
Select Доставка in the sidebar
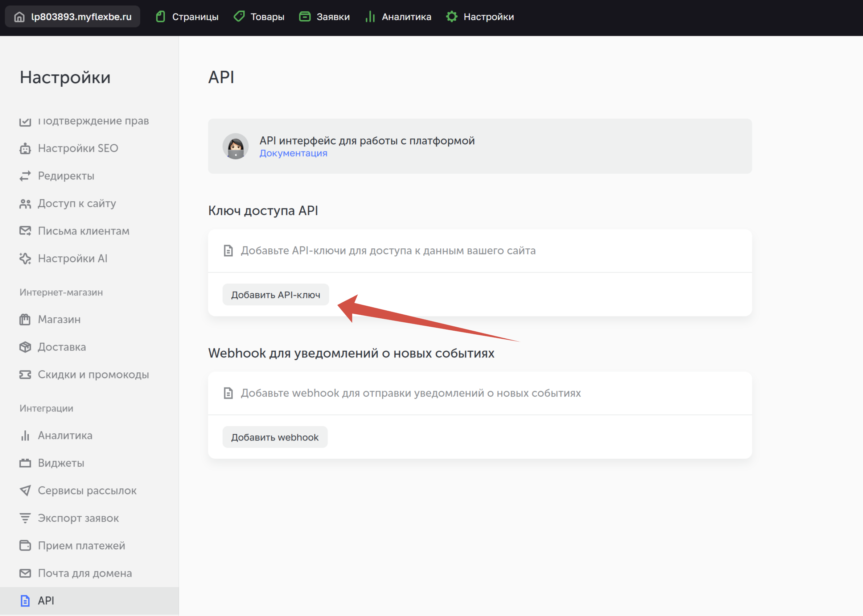pos(61,347)
